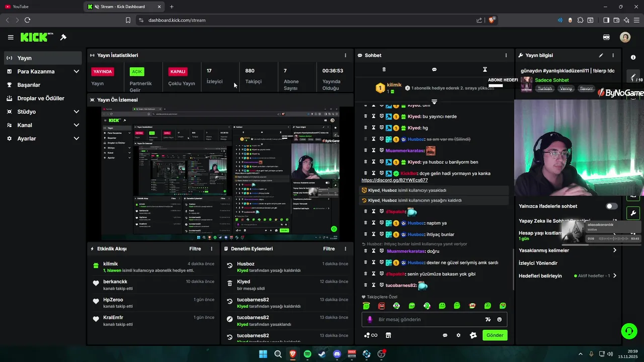Click the ACIK partner revenue badge
The width and height of the screenshot is (644, 362).
(137, 71)
